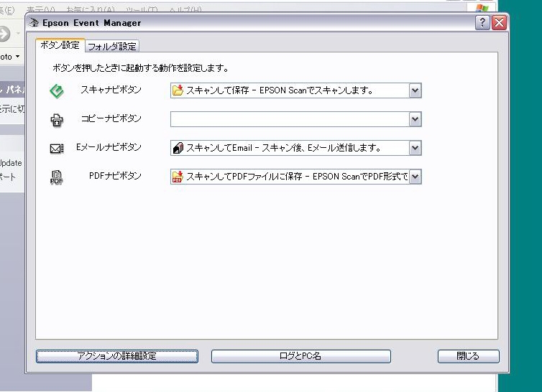
Task: Expand the empty コピーナビボタン dropdown
Action: pos(415,119)
